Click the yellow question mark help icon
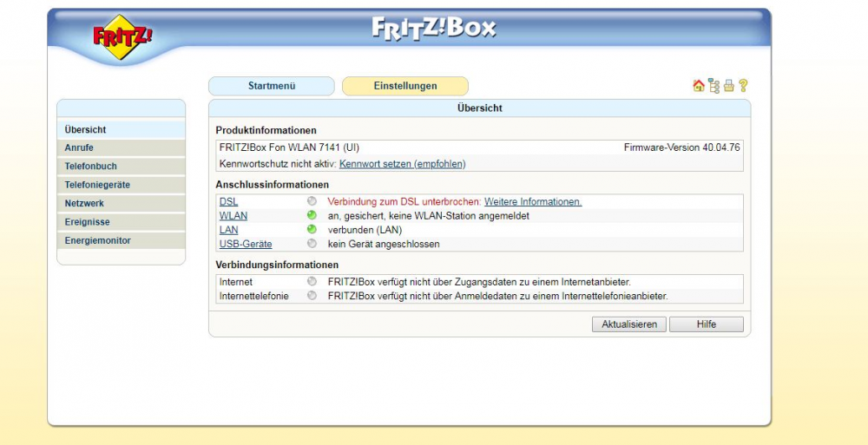Screen dimensions: 868x445 point(743,86)
